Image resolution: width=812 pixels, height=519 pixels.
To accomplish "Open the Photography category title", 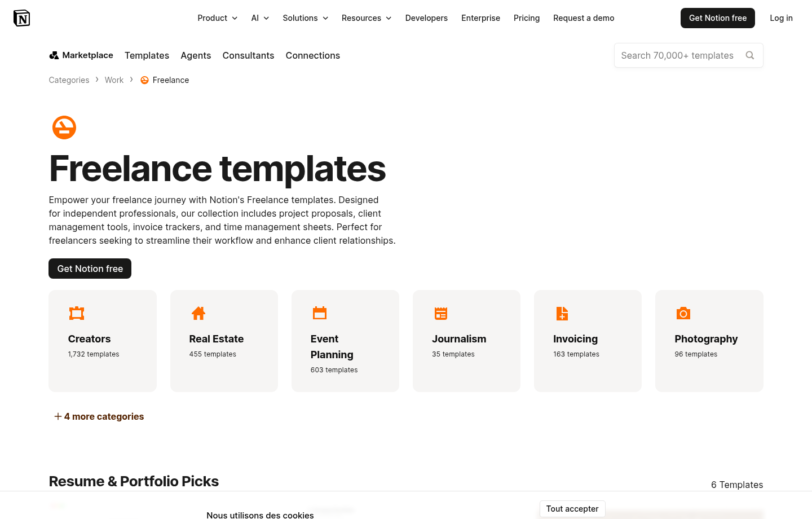I will [706, 339].
